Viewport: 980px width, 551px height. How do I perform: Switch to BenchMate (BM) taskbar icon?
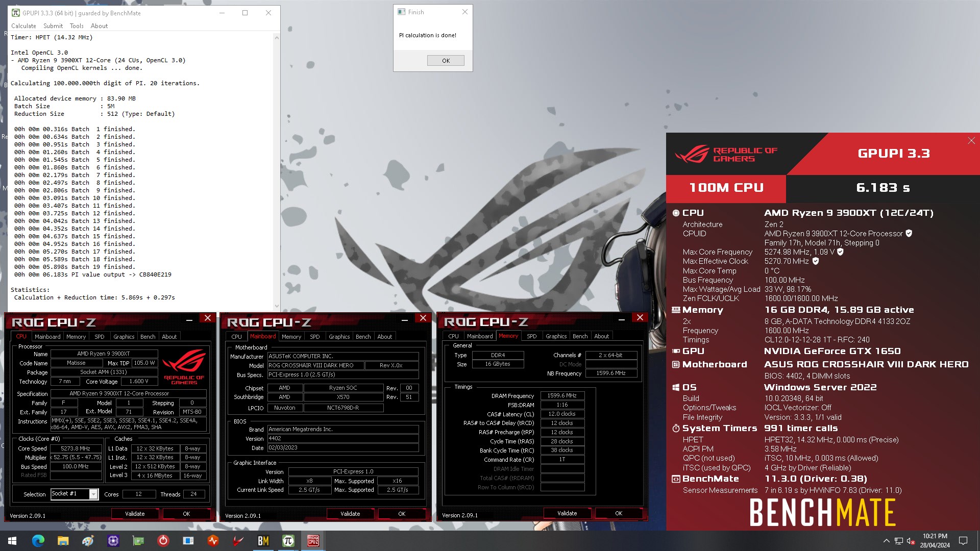coord(263,540)
